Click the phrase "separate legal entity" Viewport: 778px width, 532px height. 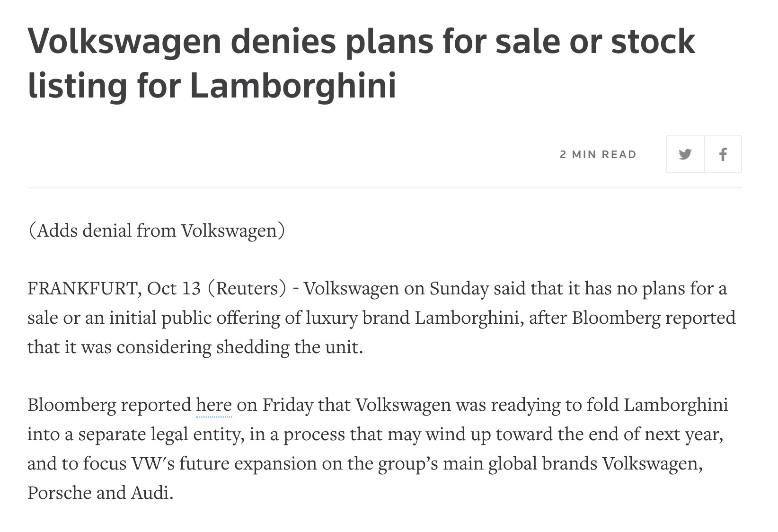(161, 434)
